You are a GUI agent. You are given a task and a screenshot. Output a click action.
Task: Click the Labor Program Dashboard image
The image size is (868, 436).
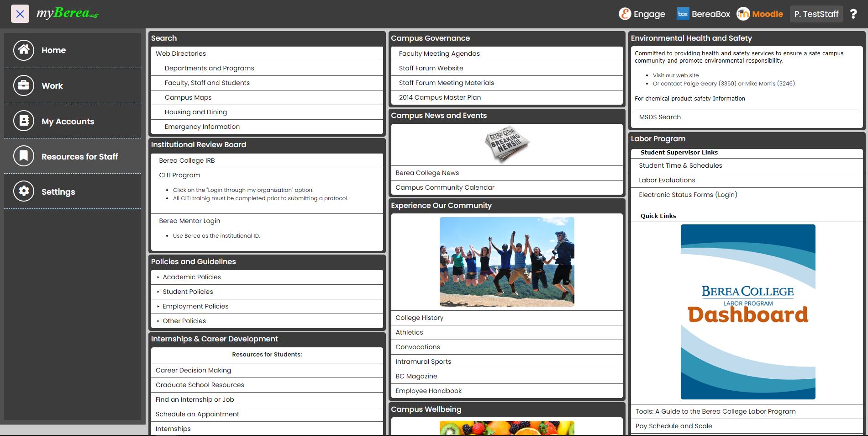coord(747,312)
